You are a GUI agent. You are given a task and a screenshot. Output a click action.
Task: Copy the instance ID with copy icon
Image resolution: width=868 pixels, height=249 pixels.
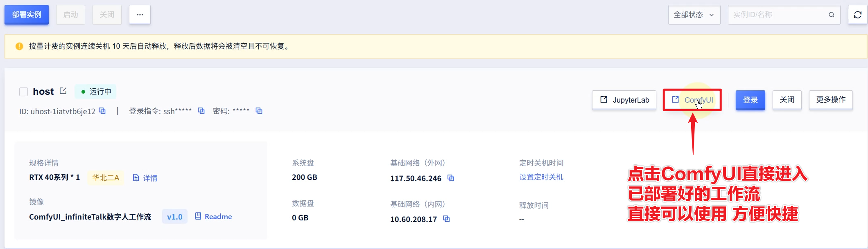pyautogui.click(x=102, y=111)
